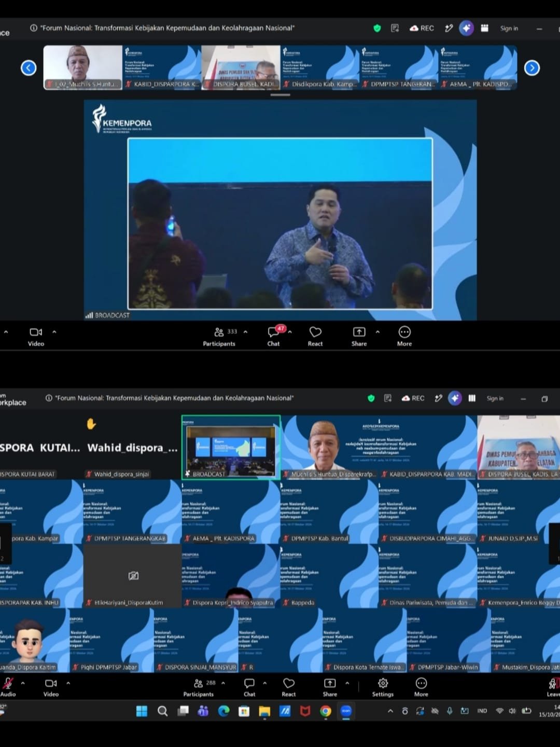Image resolution: width=560 pixels, height=747 pixels.
Task: Click green encryption shield in upper Zoom window
Action: [377, 28]
